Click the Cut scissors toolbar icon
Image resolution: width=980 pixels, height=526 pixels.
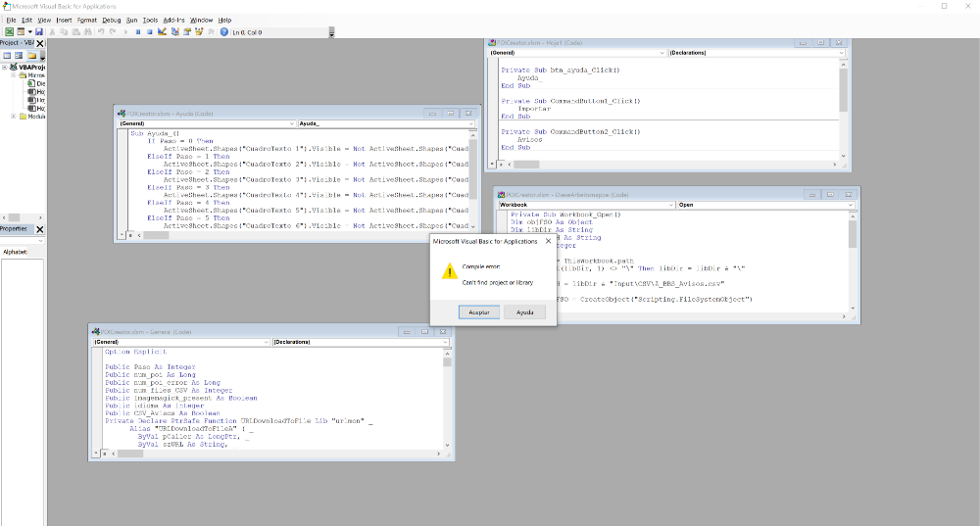click(x=53, y=32)
